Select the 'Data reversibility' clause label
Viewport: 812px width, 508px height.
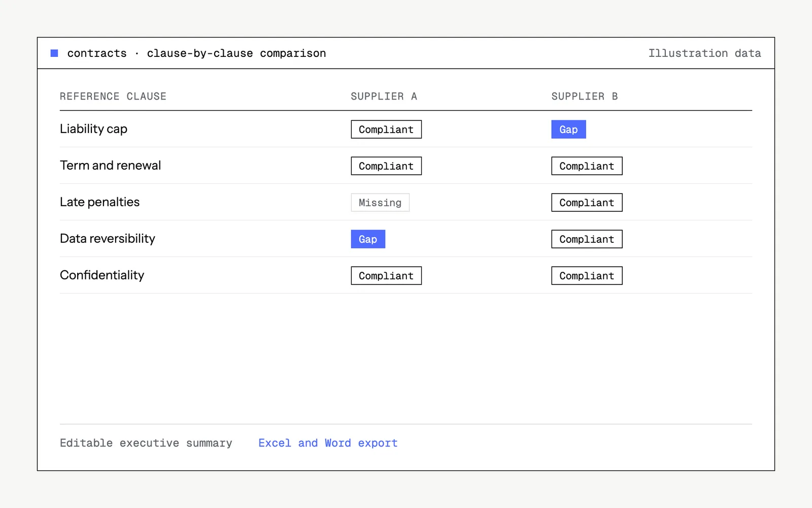108,239
